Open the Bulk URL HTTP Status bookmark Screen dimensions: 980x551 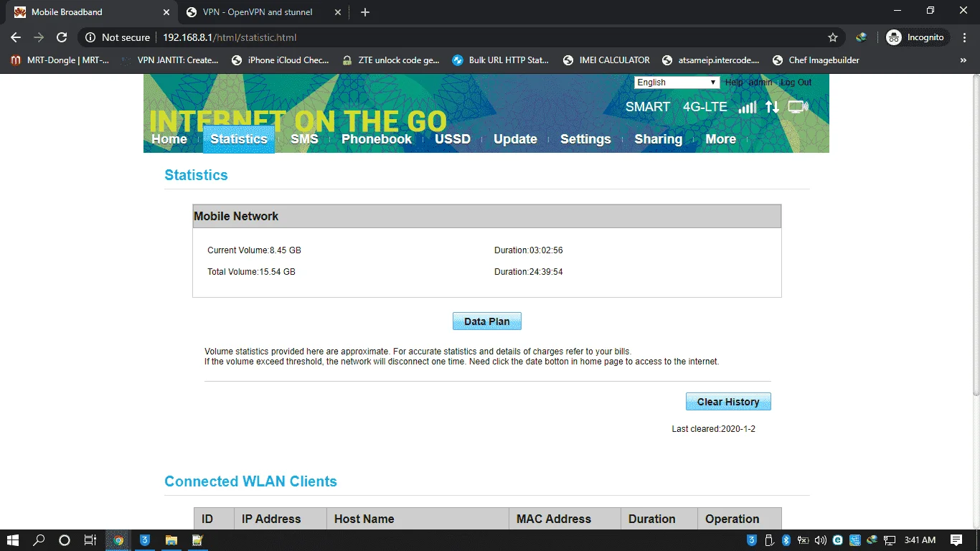tap(501, 60)
